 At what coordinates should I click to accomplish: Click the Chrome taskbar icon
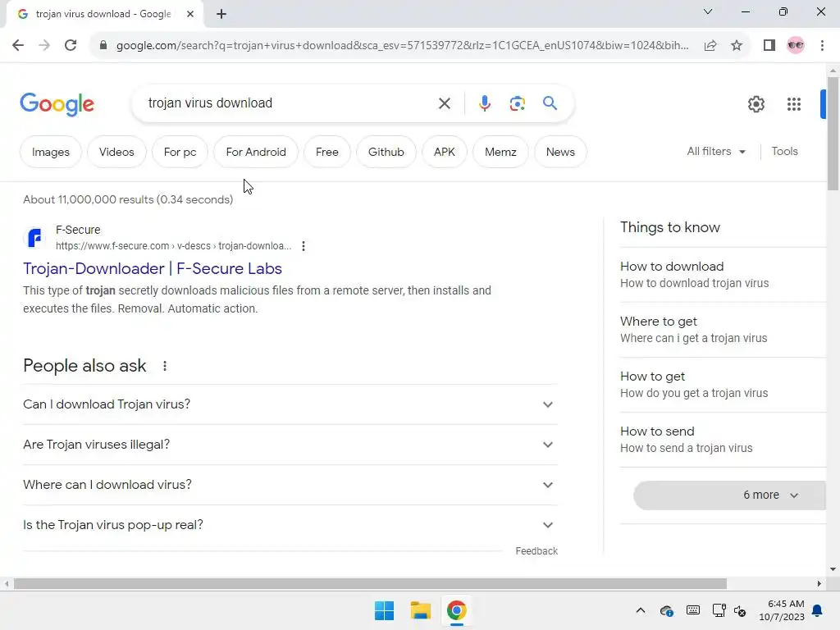456,610
